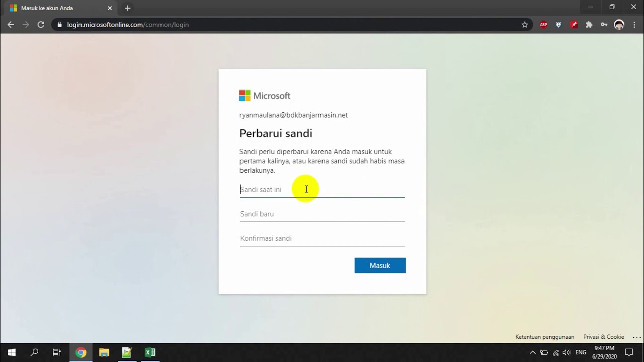Click the Chrome taskbar icon

80,352
